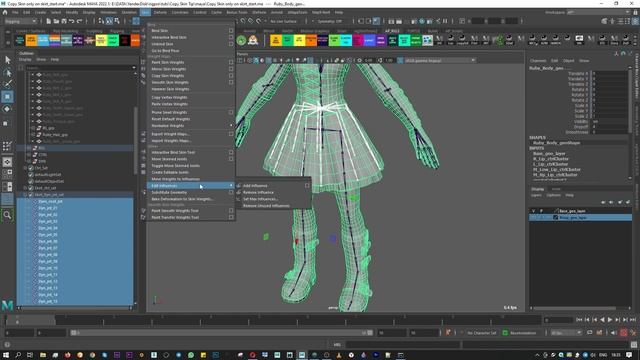
Task: Click the Paint Transfer Weights Tool icon
Action: coord(143,218)
